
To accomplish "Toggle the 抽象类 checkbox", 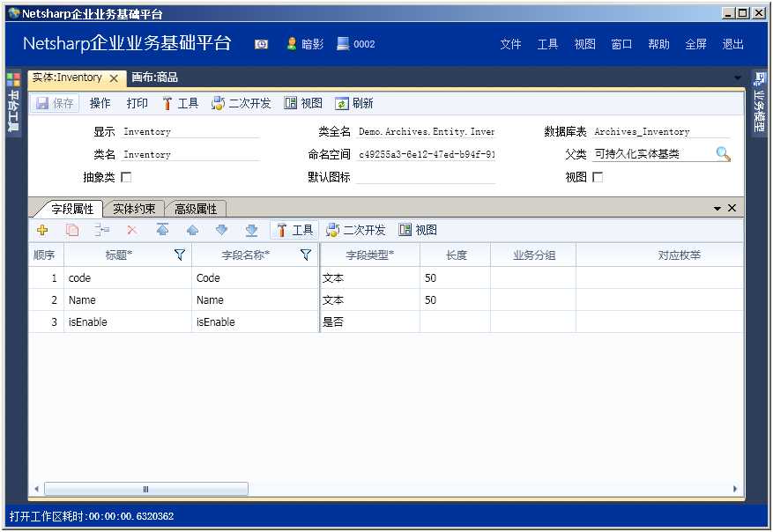I will [126, 177].
